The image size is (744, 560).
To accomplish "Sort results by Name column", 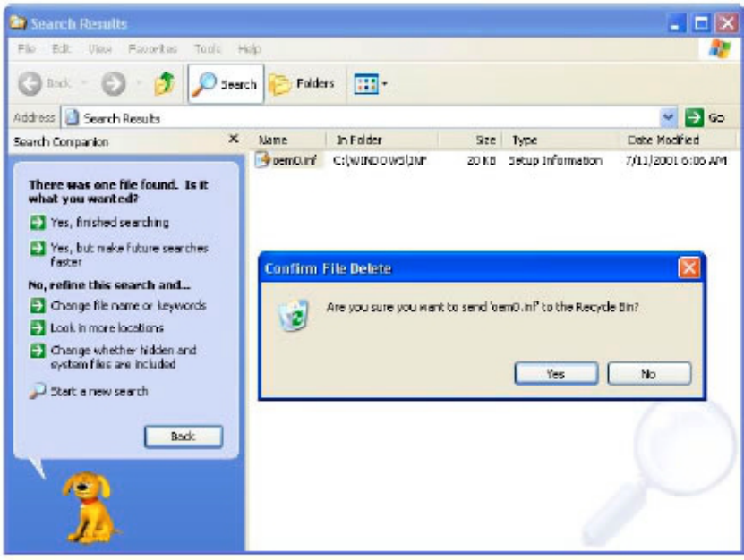I will coord(288,140).
